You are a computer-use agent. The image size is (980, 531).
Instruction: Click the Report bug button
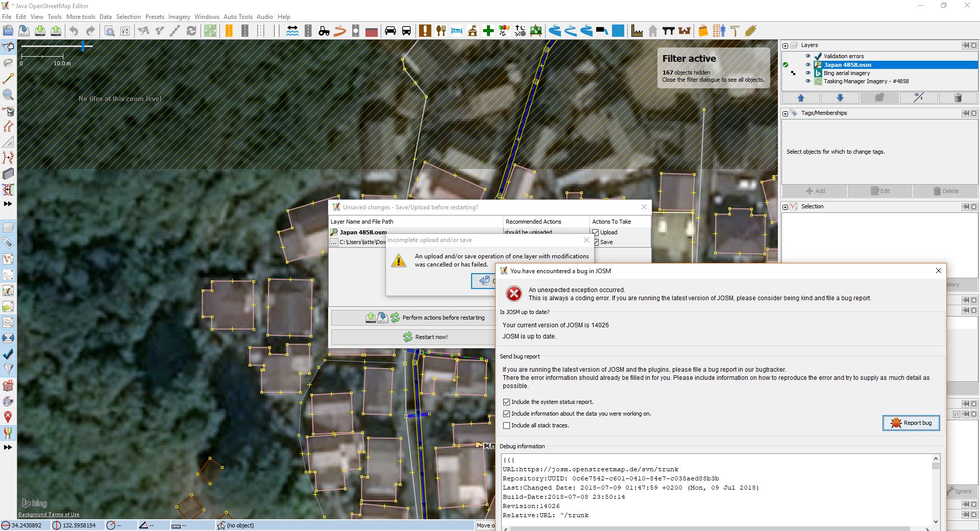(x=911, y=423)
